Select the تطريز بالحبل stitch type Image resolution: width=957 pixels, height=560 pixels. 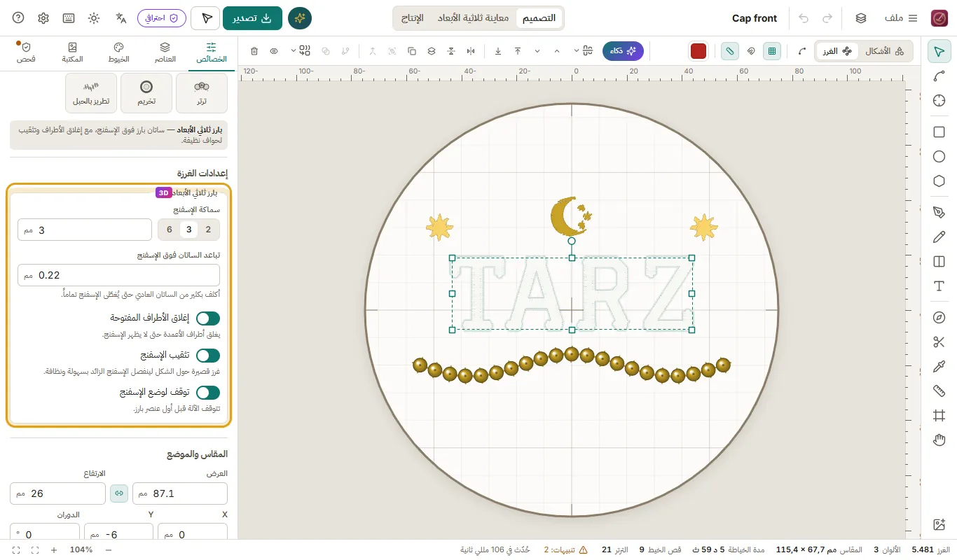[x=90, y=93]
